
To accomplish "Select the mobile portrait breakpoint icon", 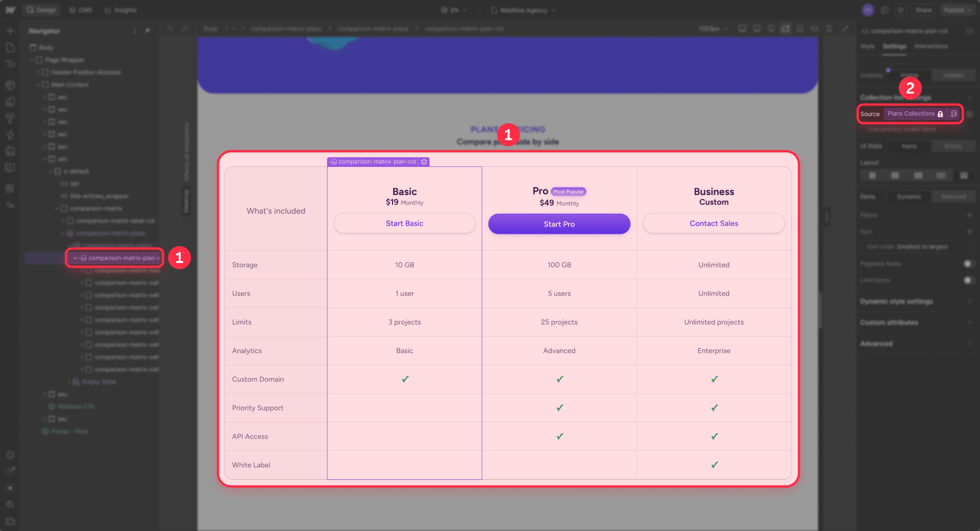I will pos(829,29).
